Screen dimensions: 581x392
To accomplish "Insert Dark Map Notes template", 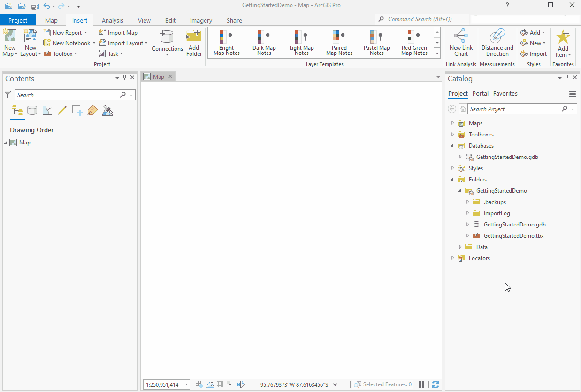I will pos(264,43).
